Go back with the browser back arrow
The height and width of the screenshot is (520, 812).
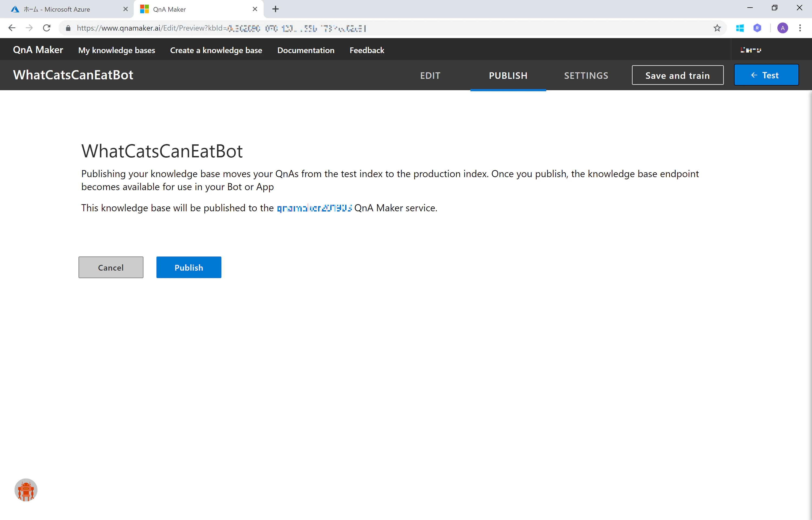[x=12, y=28]
